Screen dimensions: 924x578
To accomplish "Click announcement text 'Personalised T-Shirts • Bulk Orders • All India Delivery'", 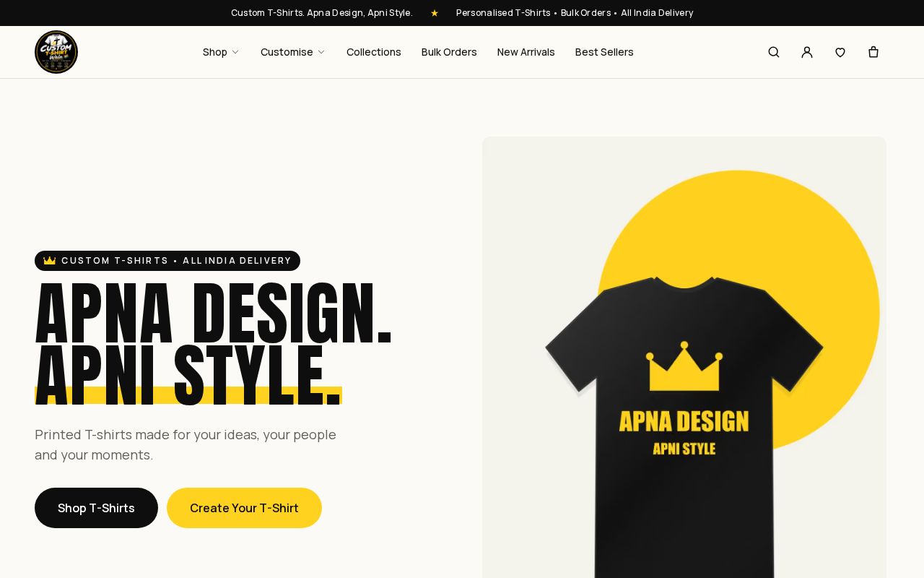I will coord(575,13).
